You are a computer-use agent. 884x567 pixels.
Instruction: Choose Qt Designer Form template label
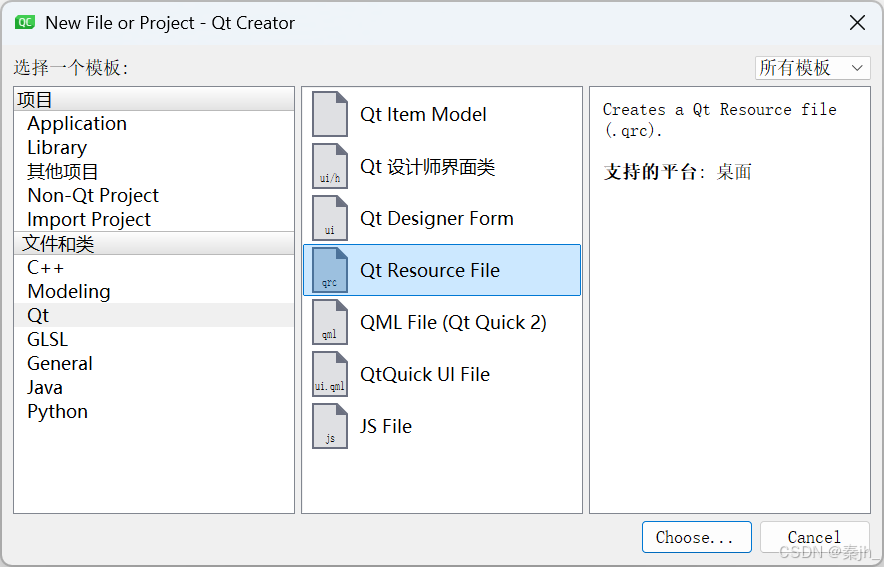(437, 219)
